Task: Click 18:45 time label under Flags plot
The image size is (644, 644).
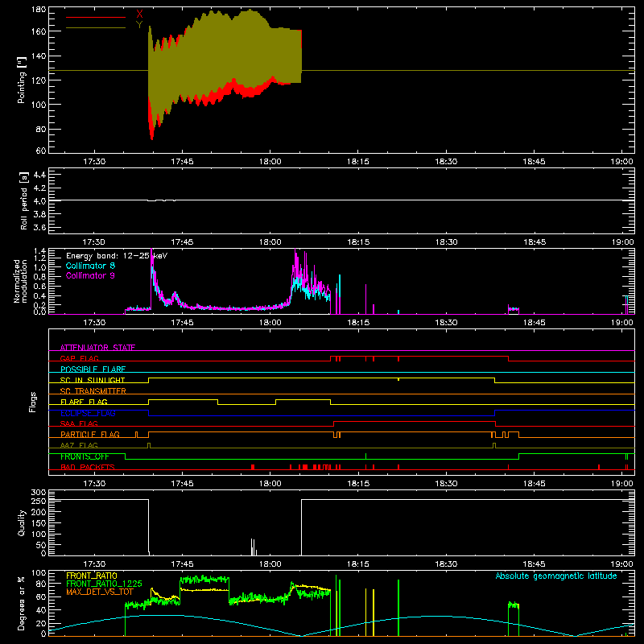Action: tap(534, 484)
